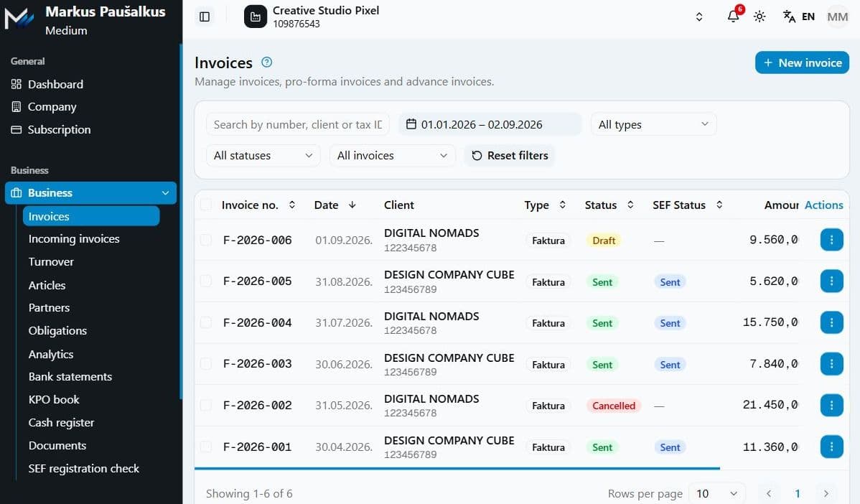The height and width of the screenshot is (504, 860).
Task: Open actions menu for invoice F-2026-005
Action: [831, 281]
